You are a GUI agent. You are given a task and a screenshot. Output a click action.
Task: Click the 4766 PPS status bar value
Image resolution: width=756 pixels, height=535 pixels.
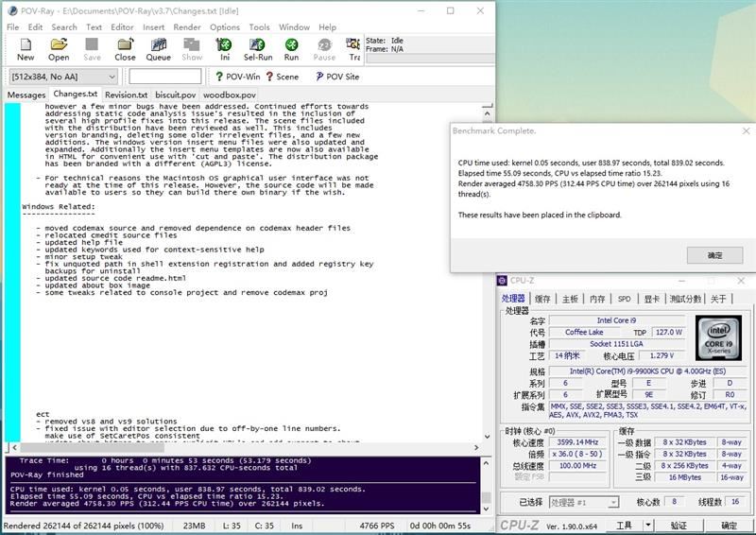click(377, 526)
